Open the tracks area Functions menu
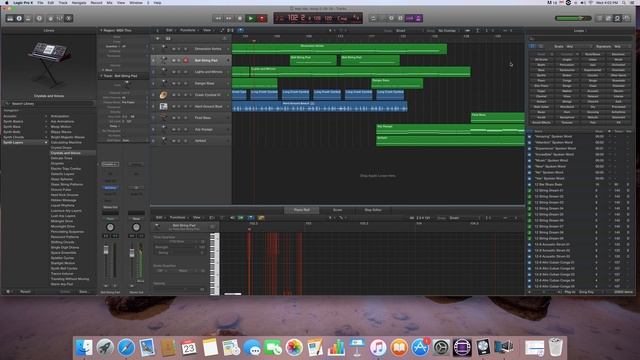 point(188,30)
